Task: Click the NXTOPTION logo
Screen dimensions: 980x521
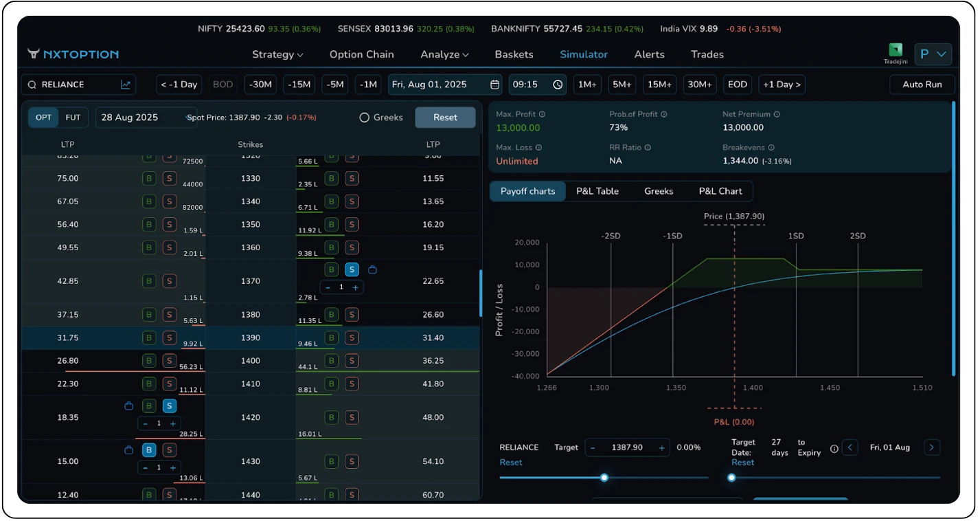Action: (73, 54)
